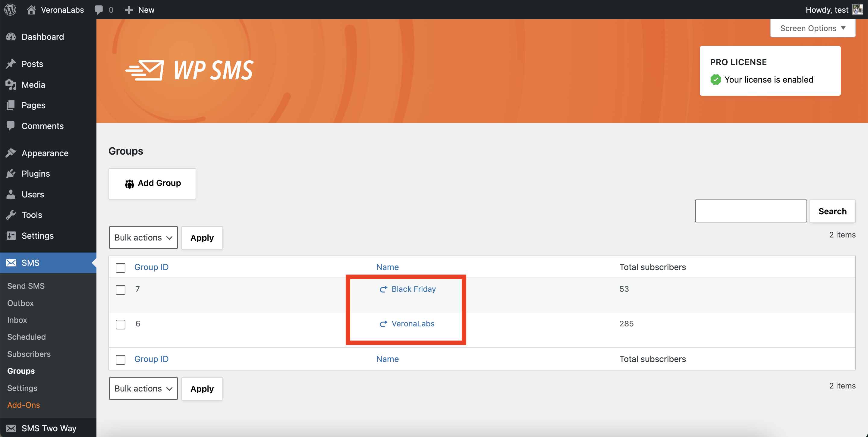Check the box for group 7
This screenshot has height=437, width=868.
point(120,290)
